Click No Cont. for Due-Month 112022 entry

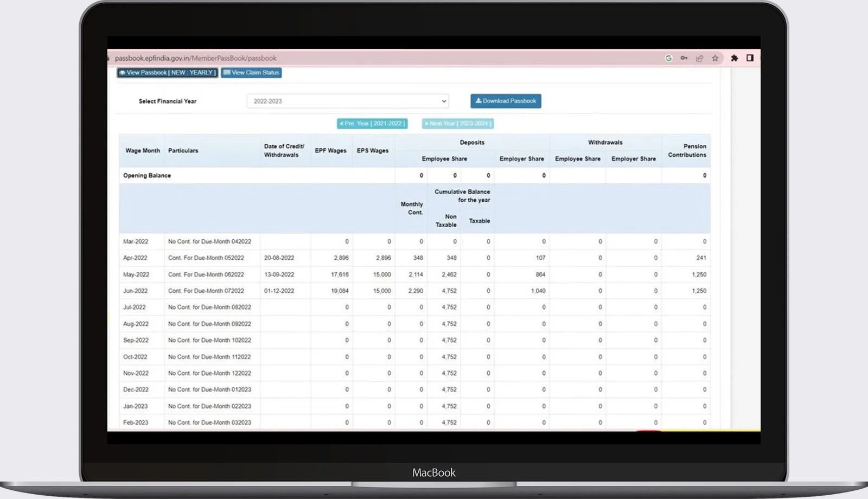[209, 357]
